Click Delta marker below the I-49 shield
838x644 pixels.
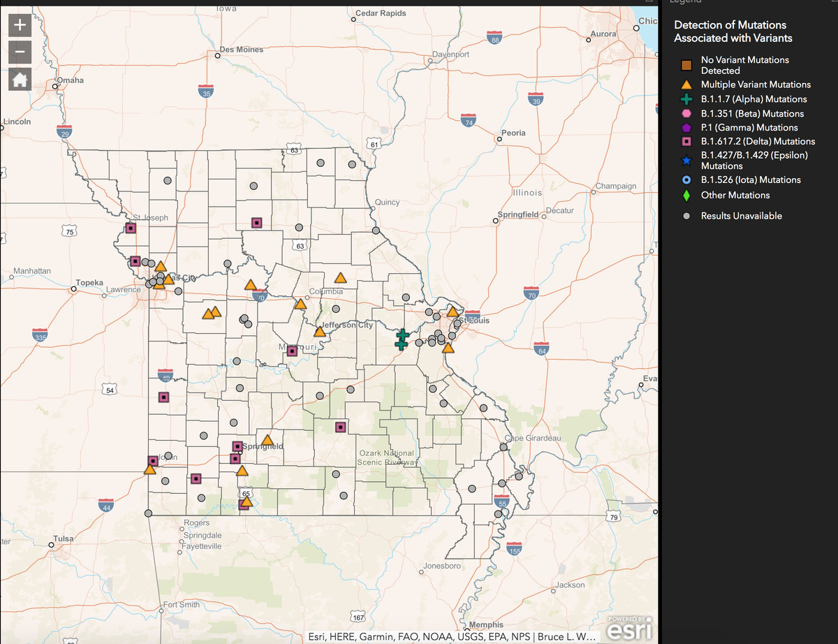(x=163, y=397)
